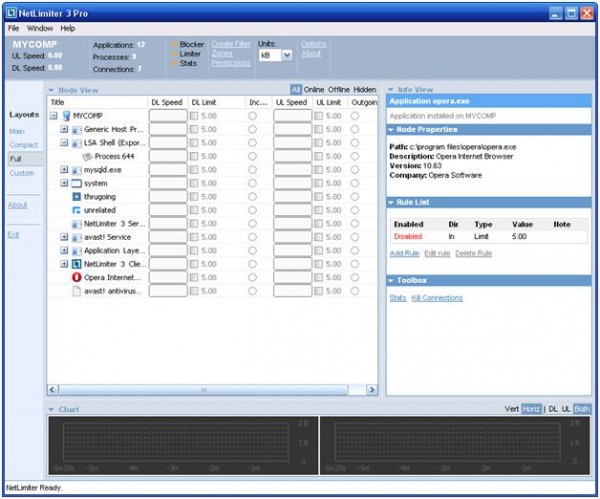Click the scroll left arrow in Node View
Screen dimensions: 600x499
[x=53, y=390]
